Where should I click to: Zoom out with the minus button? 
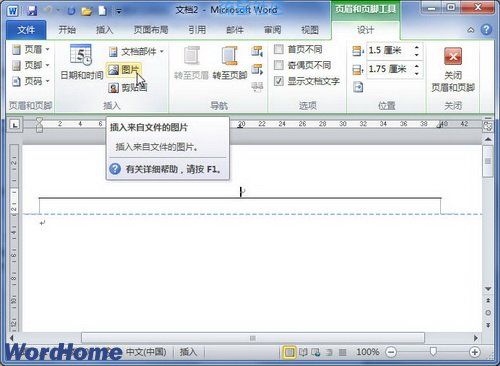coord(391,352)
